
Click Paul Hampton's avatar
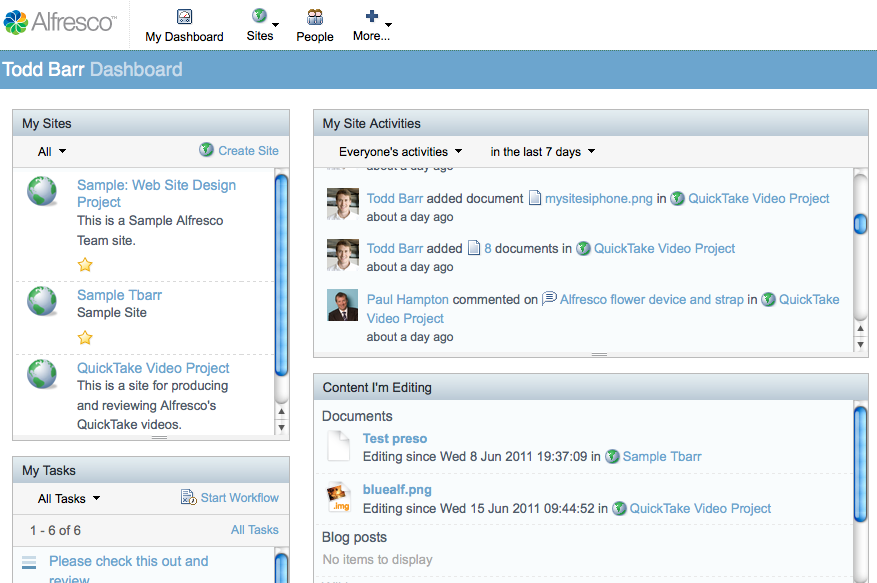[342, 305]
